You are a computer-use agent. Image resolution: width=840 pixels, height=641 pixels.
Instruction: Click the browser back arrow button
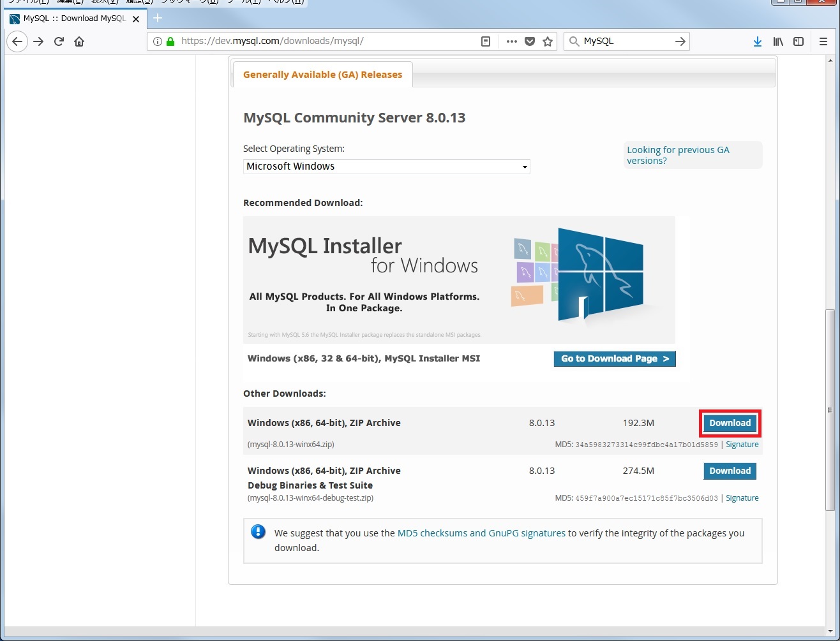click(x=17, y=41)
